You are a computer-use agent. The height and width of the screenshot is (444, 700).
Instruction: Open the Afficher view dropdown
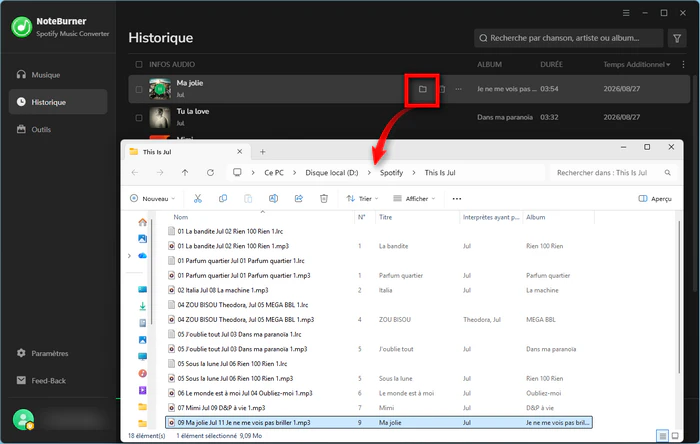tap(414, 199)
